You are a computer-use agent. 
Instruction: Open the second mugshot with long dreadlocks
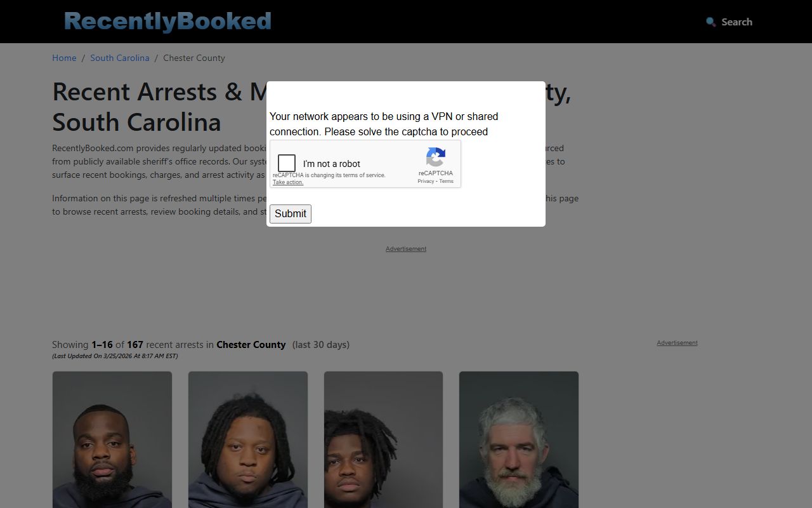coord(248,439)
